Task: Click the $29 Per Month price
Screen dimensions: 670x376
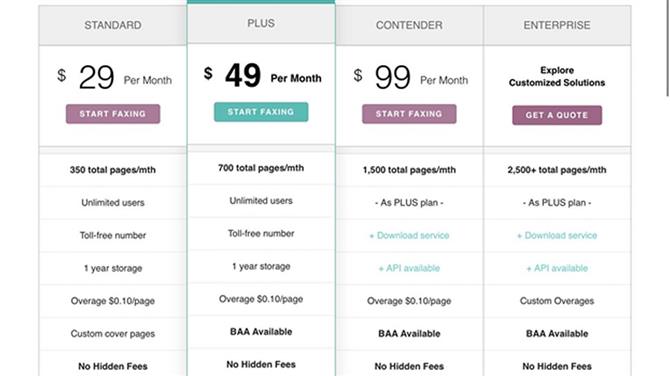Action: [114, 77]
